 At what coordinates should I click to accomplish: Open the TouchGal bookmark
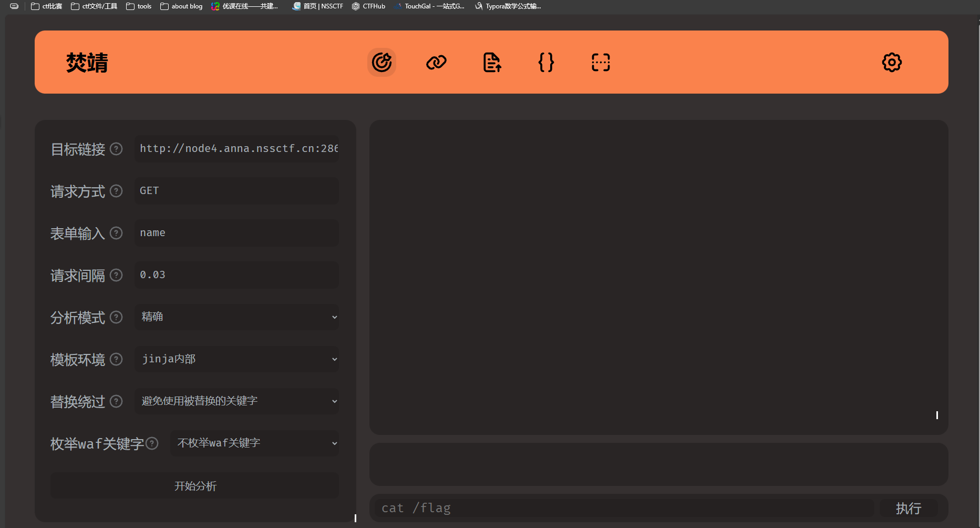(429, 6)
